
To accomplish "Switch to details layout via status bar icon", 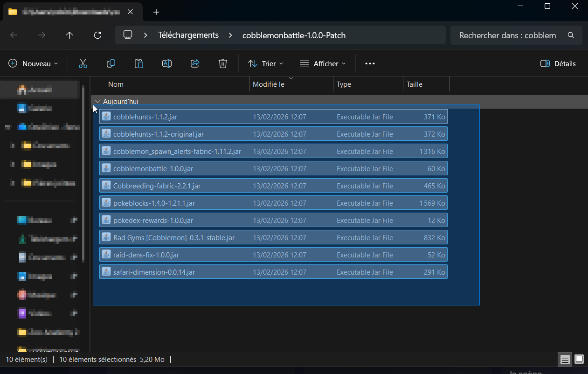I will coord(565,360).
